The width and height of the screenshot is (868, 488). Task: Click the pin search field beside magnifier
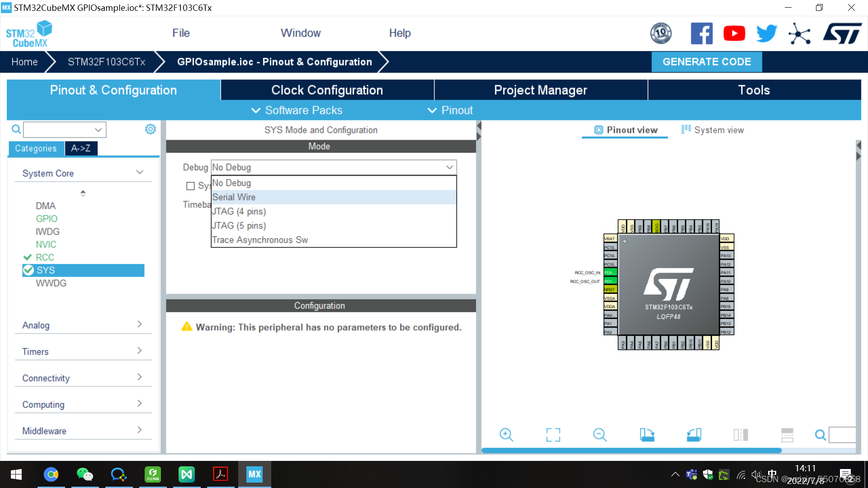(x=842, y=435)
